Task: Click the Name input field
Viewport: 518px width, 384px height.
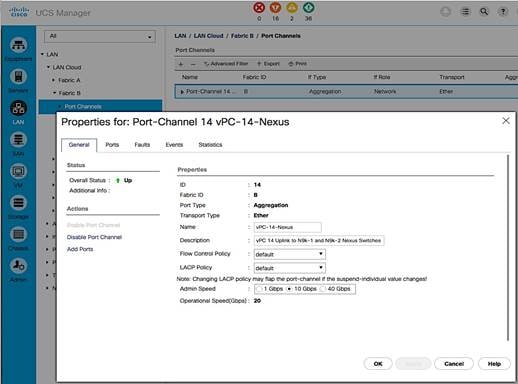Action: tap(288, 227)
